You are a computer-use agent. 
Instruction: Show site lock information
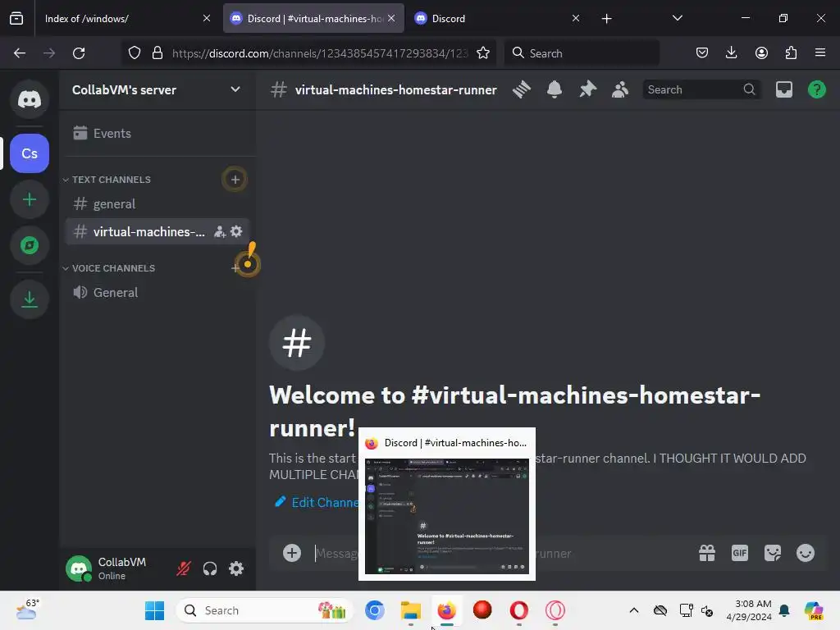(x=157, y=53)
